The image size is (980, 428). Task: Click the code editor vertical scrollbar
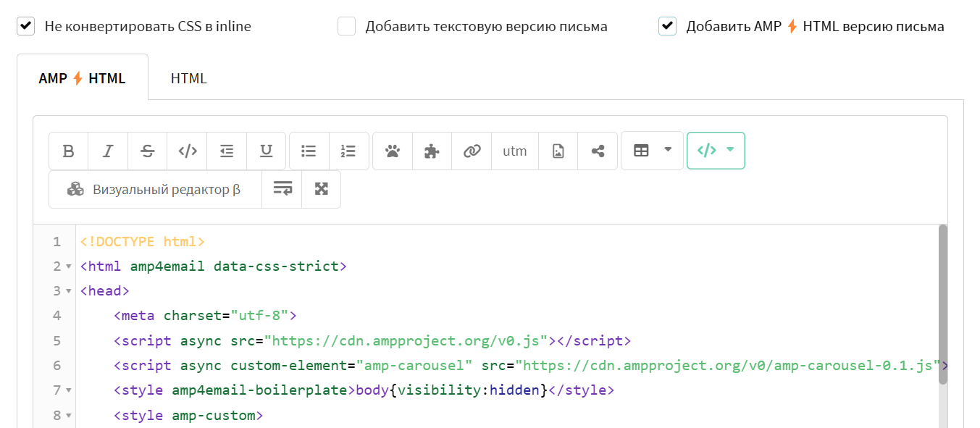click(x=942, y=304)
